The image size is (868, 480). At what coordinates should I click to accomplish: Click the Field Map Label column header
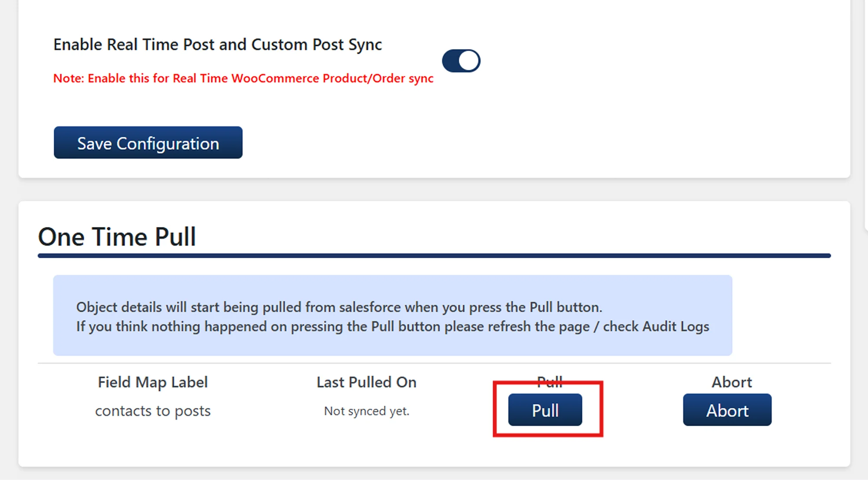(x=153, y=382)
